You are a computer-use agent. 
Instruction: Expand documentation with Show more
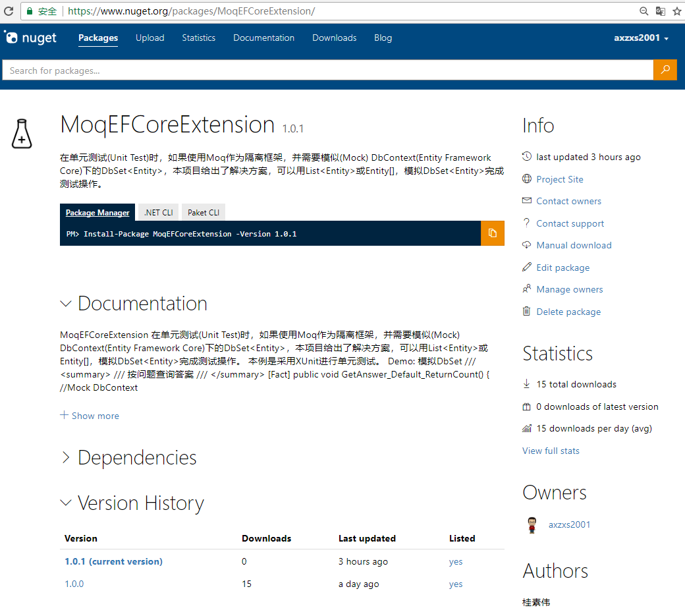pos(90,416)
